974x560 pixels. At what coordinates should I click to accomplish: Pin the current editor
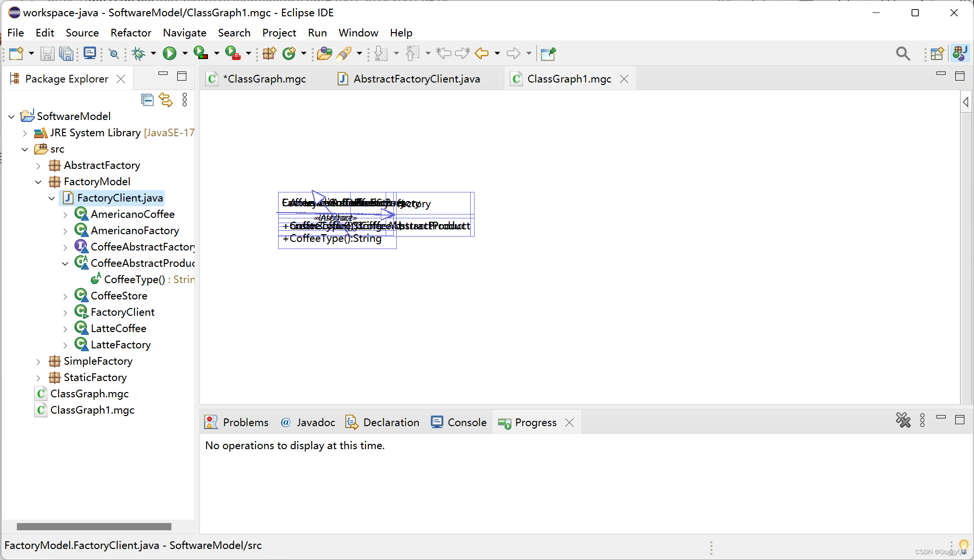[548, 53]
